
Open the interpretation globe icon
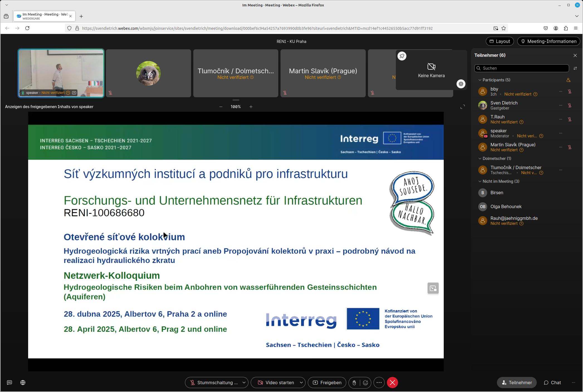click(x=23, y=383)
